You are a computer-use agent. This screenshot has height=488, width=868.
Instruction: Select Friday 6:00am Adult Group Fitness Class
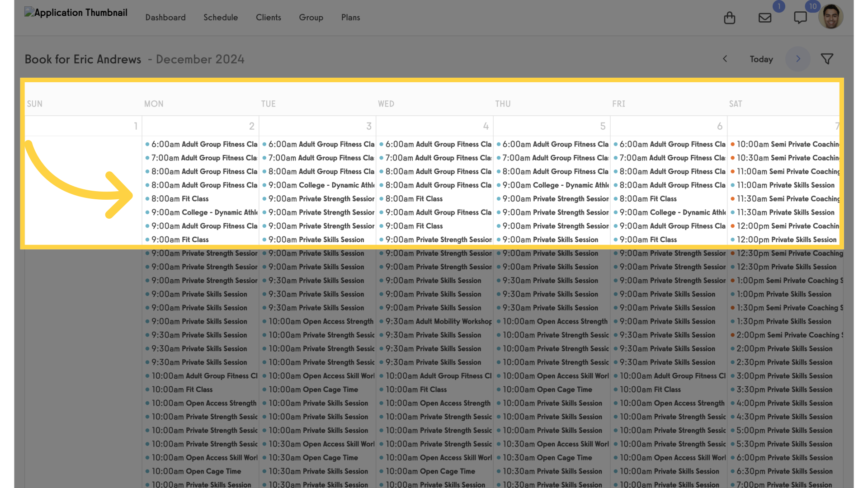pyautogui.click(x=670, y=144)
